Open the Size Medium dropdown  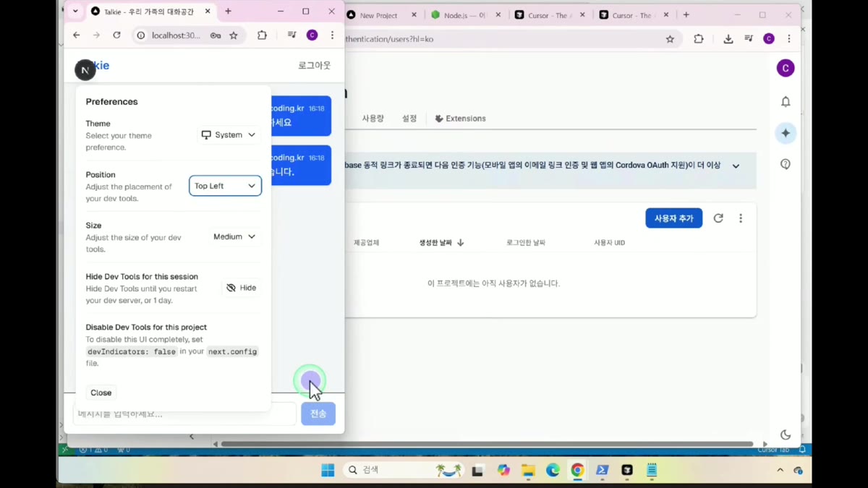pos(234,236)
